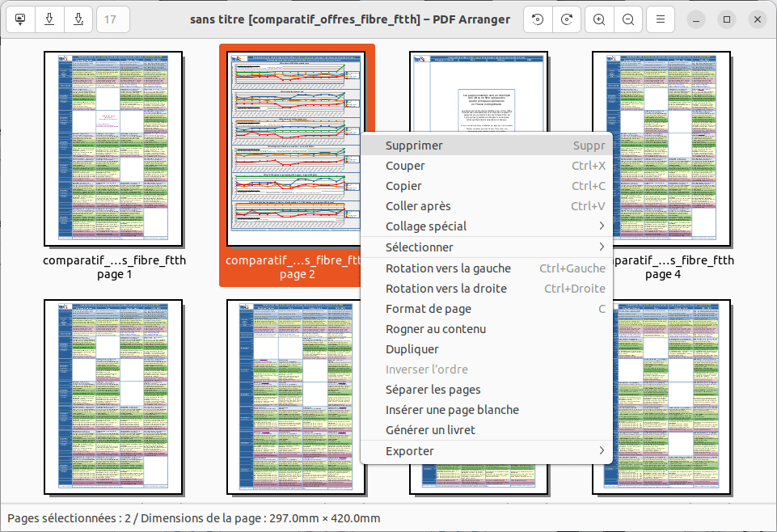Click the import/open document icon
The width and height of the screenshot is (777, 532).
click(20, 19)
